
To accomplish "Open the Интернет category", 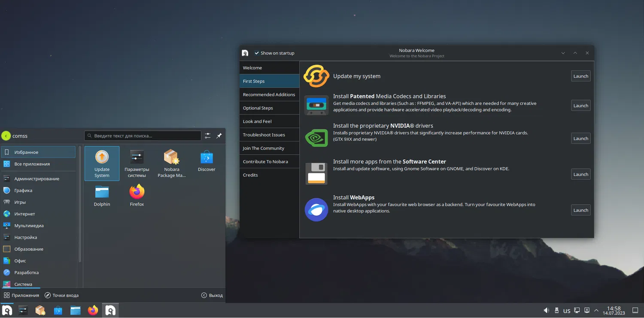I will click(38, 214).
